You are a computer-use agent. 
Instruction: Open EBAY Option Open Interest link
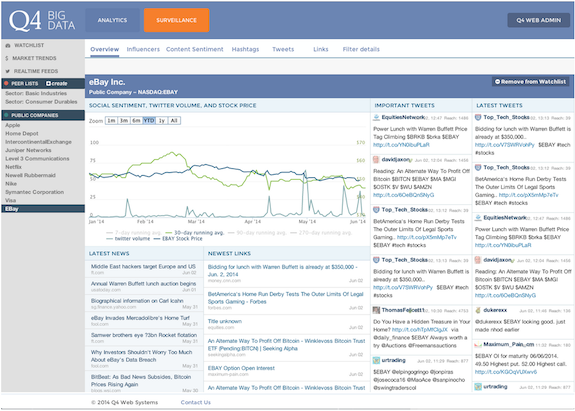(x=241, y=368)
